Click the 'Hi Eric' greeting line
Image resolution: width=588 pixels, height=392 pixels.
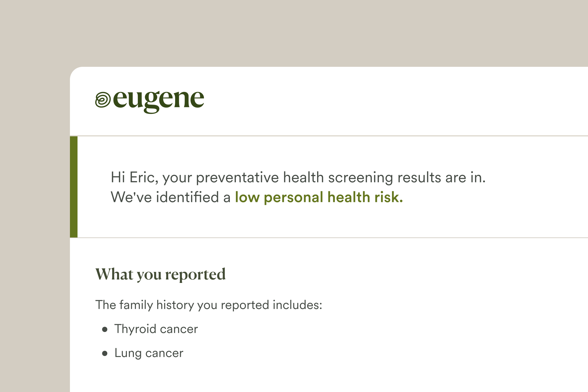coord(298,177)
